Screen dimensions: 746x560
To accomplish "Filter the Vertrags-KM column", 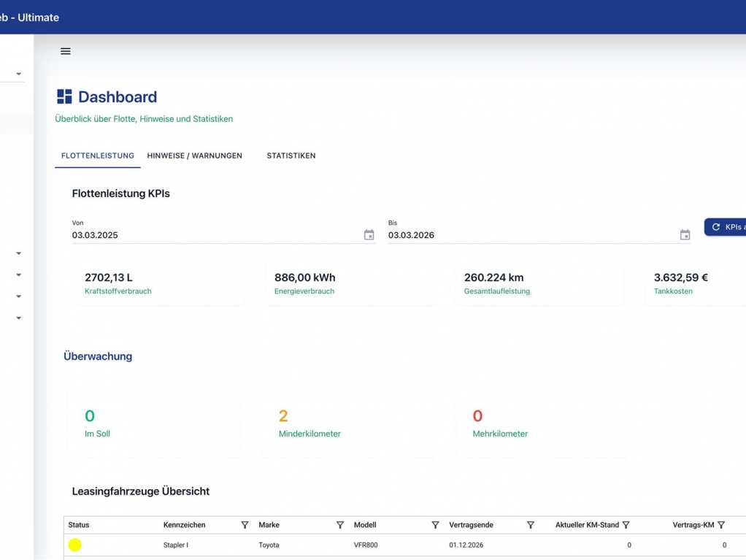I will coord(721,525).
